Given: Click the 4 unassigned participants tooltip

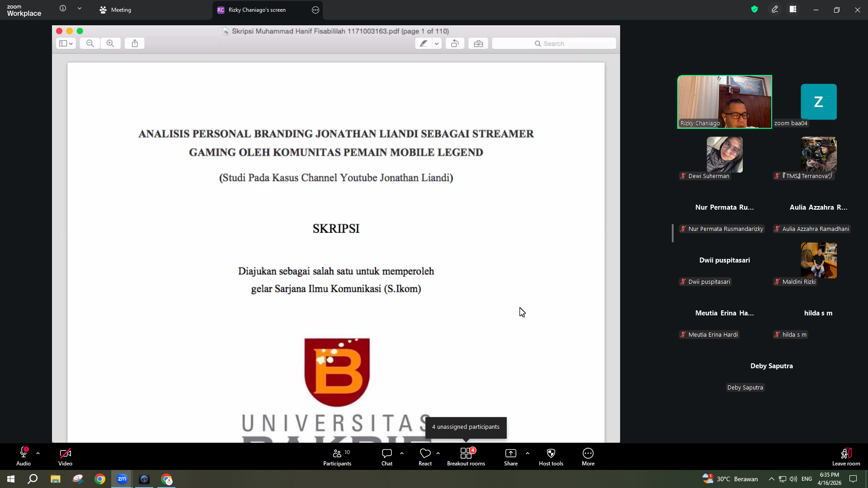Looking at the screenshot, I should tap(466, 427).
